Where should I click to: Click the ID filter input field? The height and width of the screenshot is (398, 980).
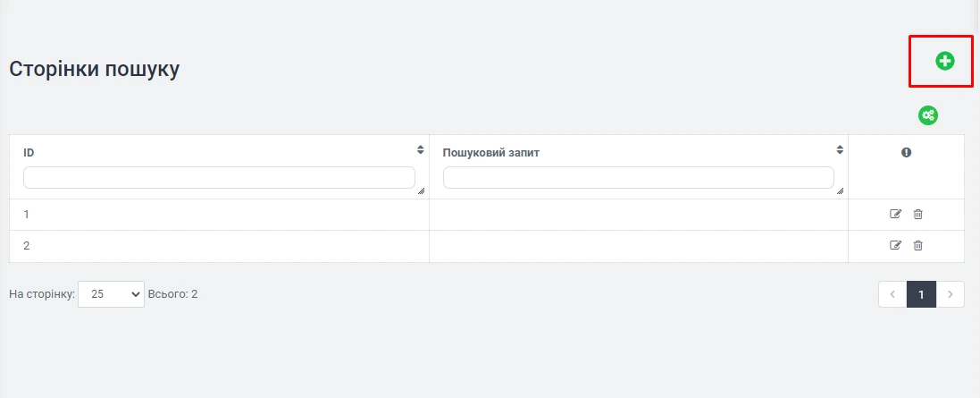pyautogui.click(x=219, y=177)
